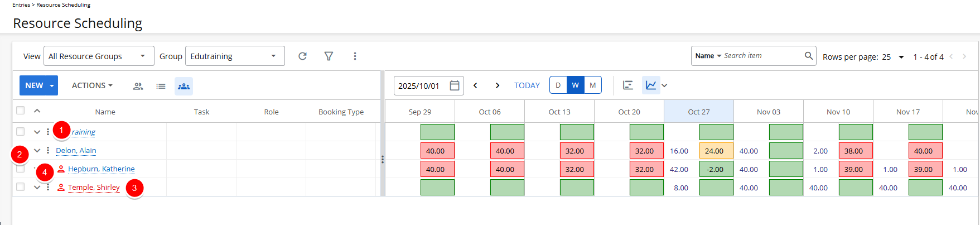The height and width of the screenshot is (225, 980).
Task: Open the All Resource Groups view dropdown
Action: pos(99,56)
